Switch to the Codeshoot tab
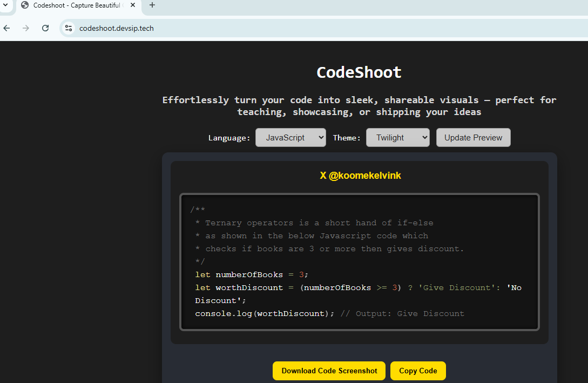 [x=76, y=5]
